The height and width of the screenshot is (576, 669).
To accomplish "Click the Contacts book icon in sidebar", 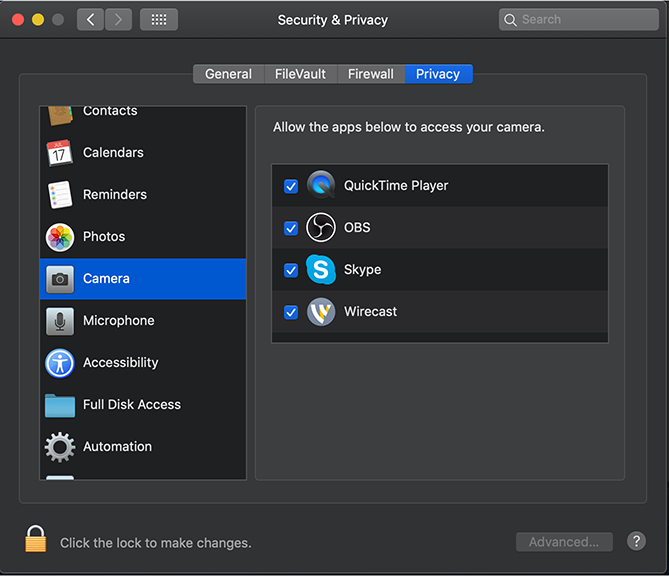I will pos(60,115).
